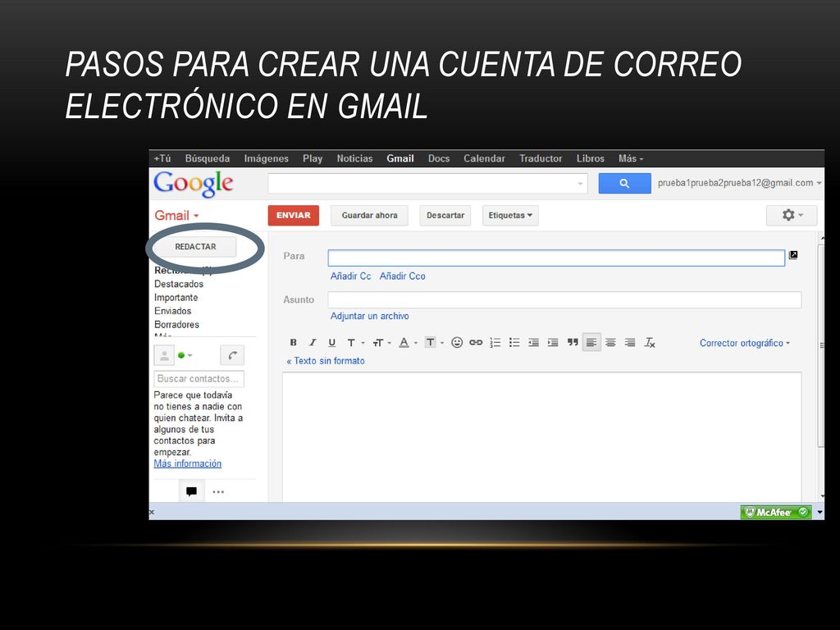The image size is (840, 630).
Task: Toggle underline formatting in the compose toolbar
Action: pyautogui.click(x=331, y=342)
